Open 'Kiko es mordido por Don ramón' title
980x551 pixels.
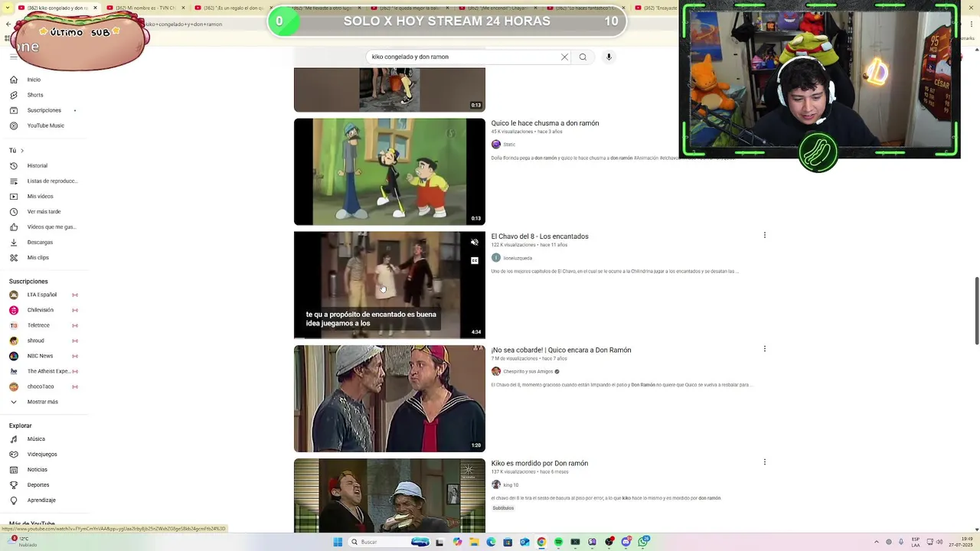click(x=540, y=463)
